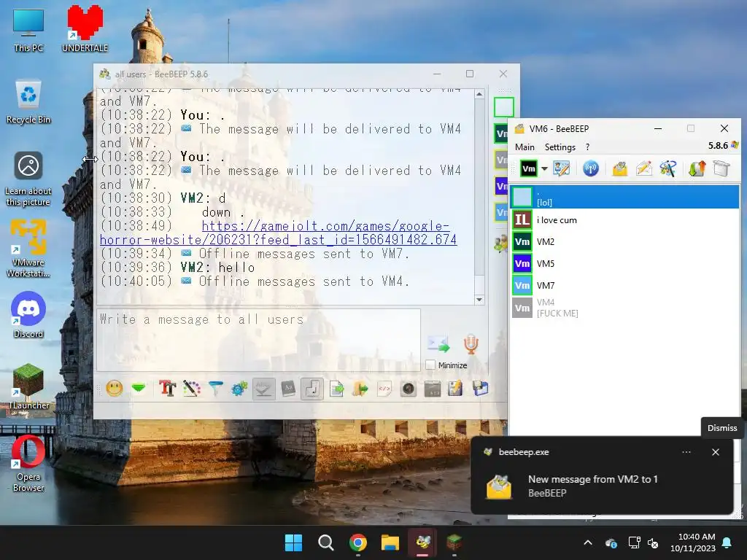Click the BeeBEEP bee taskbar icon
The width and height of the screenshot is (747, 560).
pos(422,542)
